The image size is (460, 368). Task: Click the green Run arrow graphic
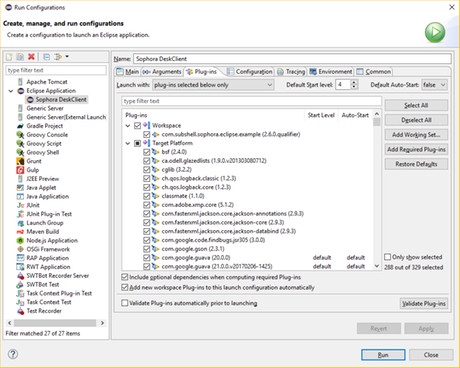435,32
